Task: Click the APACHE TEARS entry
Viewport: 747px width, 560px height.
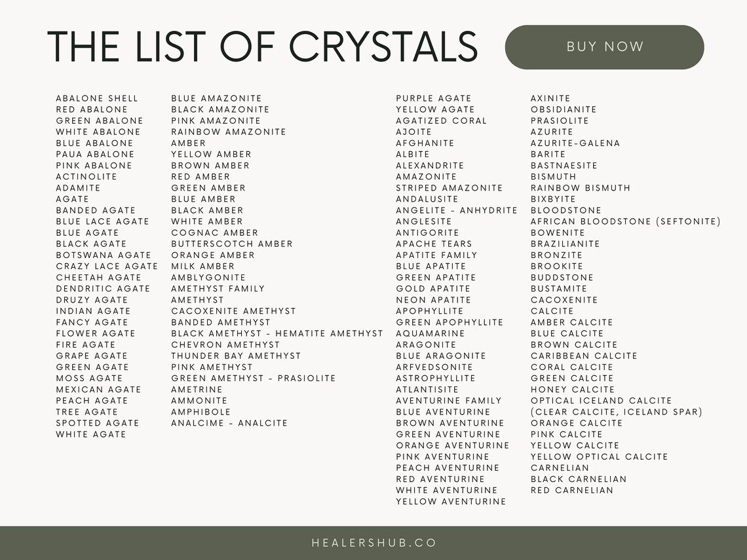Action: tap(434, 244)
